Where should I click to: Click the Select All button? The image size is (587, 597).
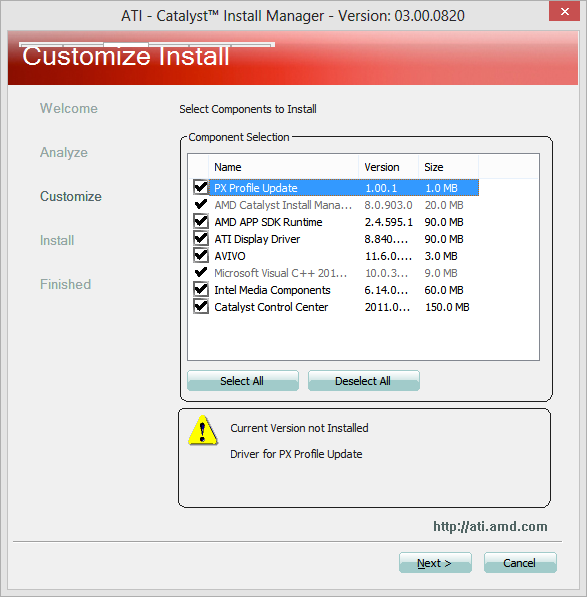pos(242,381)
